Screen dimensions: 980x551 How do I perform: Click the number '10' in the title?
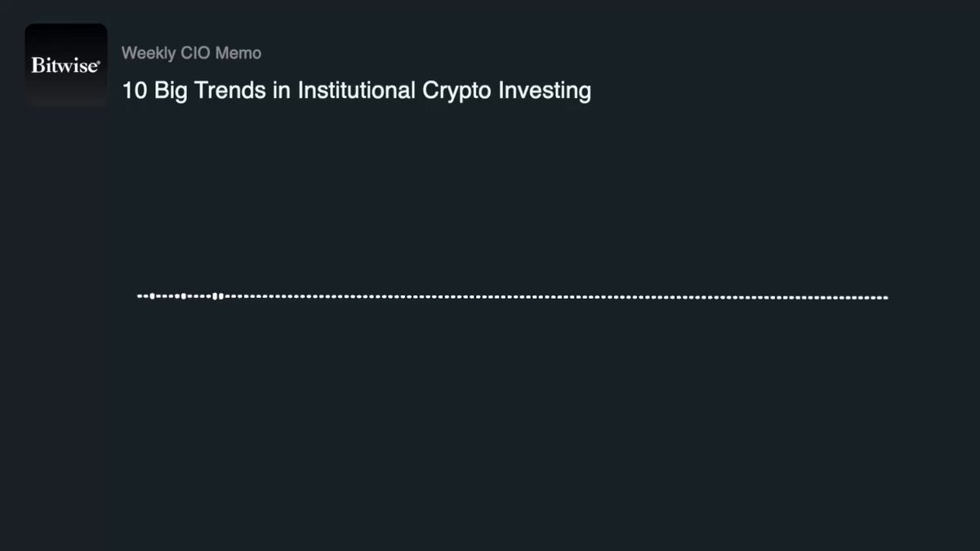coord(134,90)
